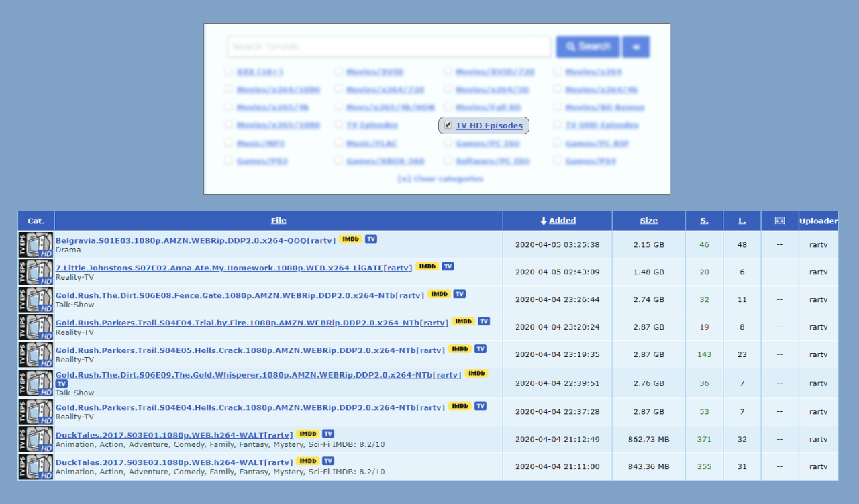The height and width of the screenshot is (504, 859).
Task: Tick the Music/MP3 category checkbox
Action: coord(229,142)
